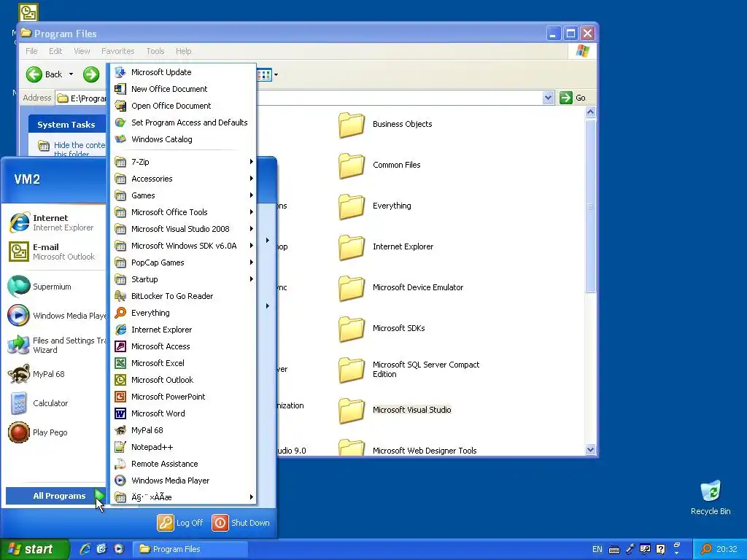Open the Help menu
The width and height of the screenshot is (747, 560).
click(x=183, y=51)
